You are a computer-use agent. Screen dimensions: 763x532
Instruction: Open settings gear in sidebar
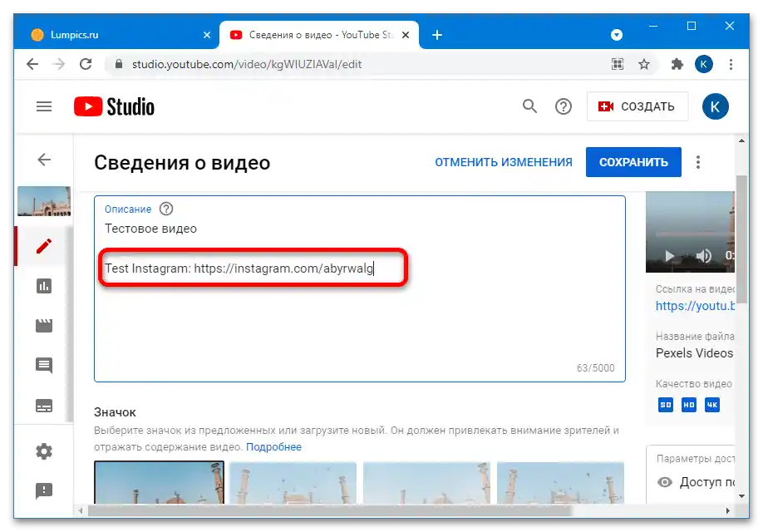click(x=44, y=451)
